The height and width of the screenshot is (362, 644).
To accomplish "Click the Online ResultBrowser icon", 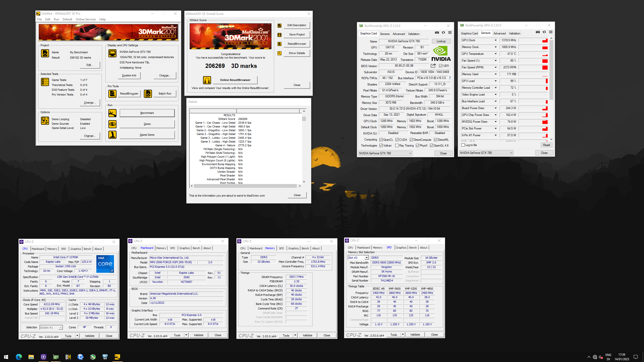I will pyautogui.click(x=207, y=80).
